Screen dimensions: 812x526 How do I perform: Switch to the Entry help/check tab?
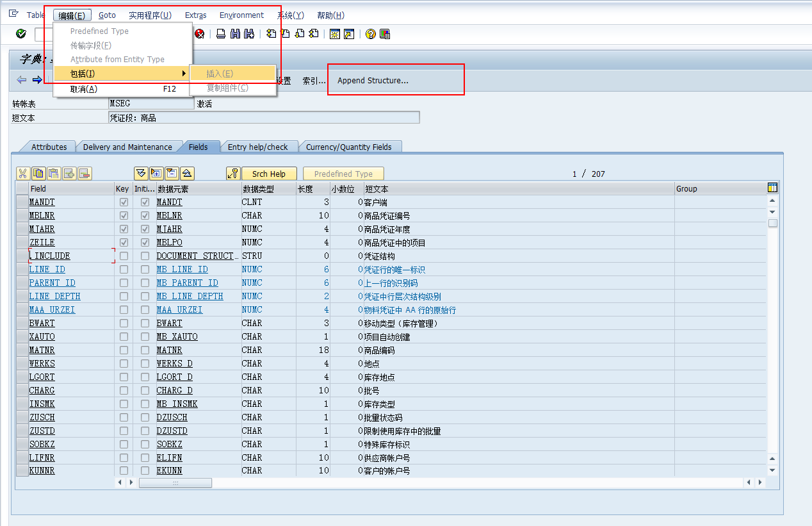click(258, 147)
